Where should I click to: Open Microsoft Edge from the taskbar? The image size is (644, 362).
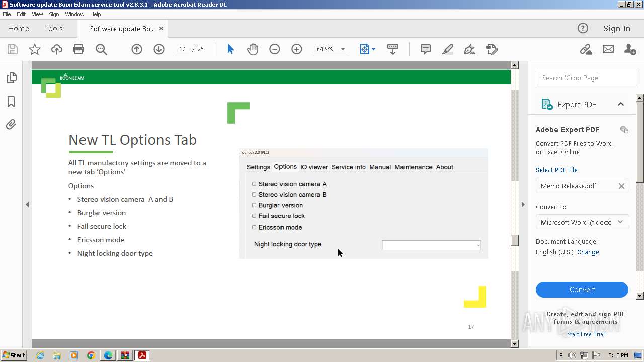(x=108, y=355)
